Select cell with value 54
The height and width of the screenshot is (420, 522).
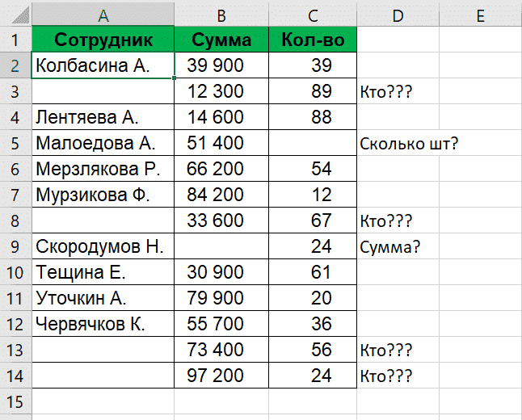tap(313, 169)
